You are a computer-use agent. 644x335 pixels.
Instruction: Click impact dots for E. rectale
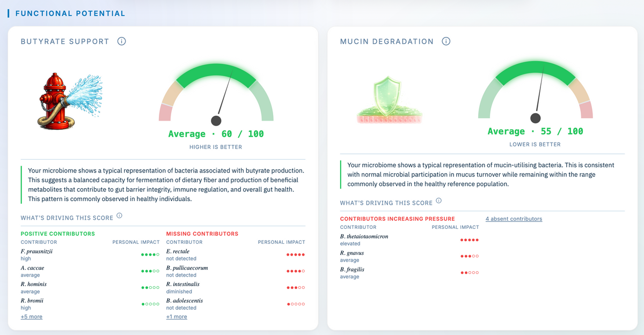click(296, 255)
